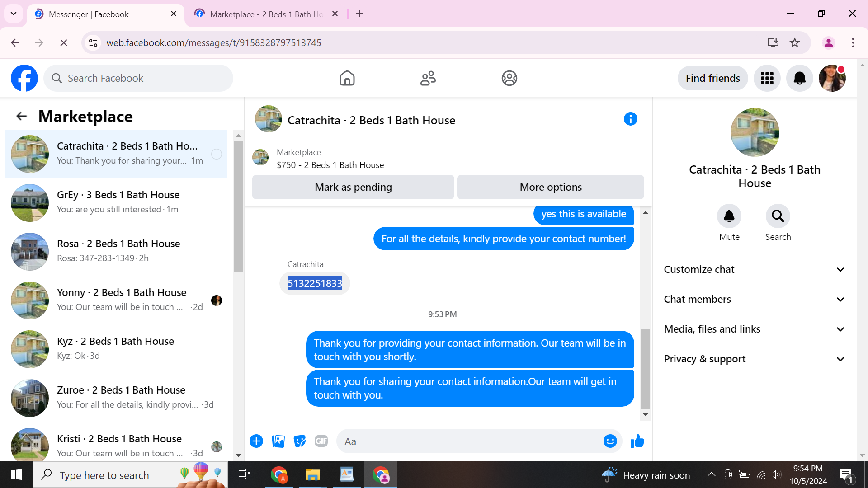The width and height of the screenshot is (868, 488).
Task: Click Mark as pending button
Action: click(353, 187)
